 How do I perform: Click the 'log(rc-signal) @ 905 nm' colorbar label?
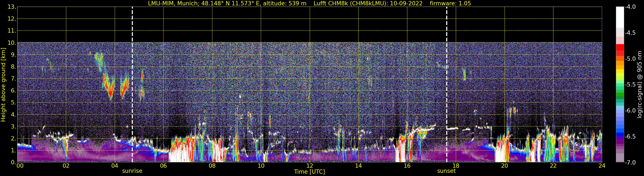click(x=640, y=85)
